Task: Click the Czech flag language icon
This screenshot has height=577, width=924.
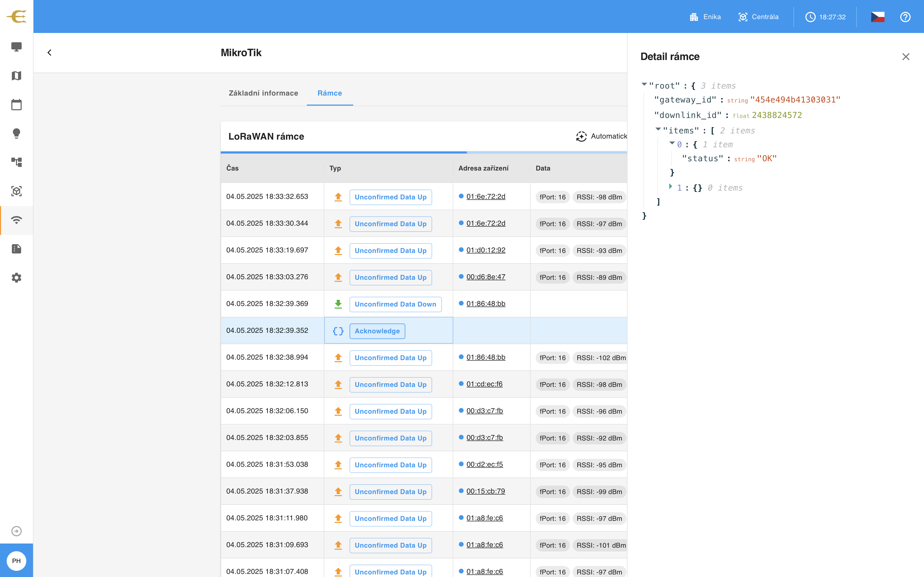Action: [877, 17]
